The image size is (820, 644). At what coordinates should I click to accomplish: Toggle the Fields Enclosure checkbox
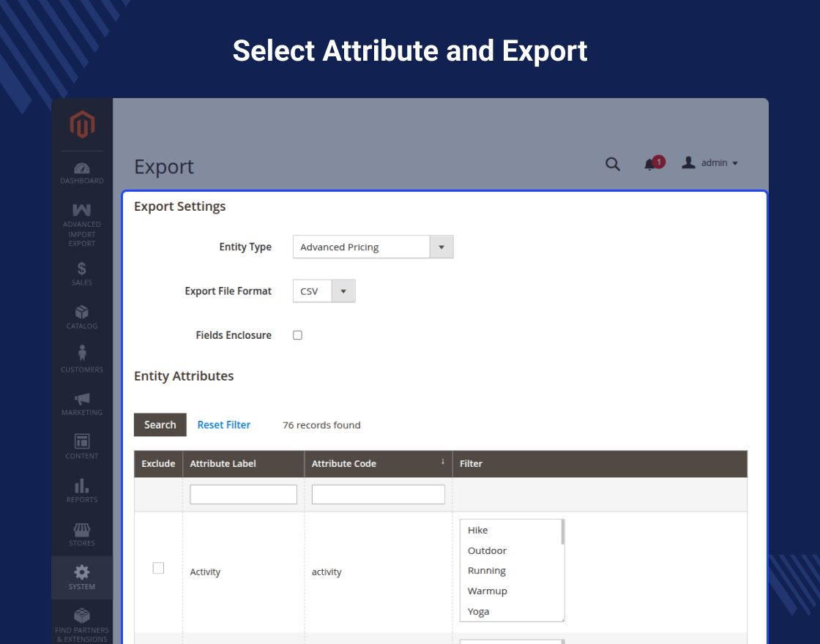pos(297,335)
